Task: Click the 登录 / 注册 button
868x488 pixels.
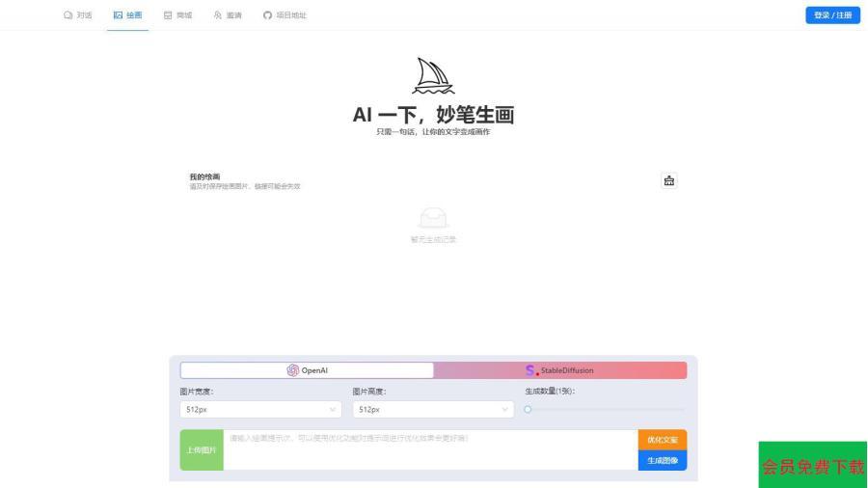Action: coord(832,15)
